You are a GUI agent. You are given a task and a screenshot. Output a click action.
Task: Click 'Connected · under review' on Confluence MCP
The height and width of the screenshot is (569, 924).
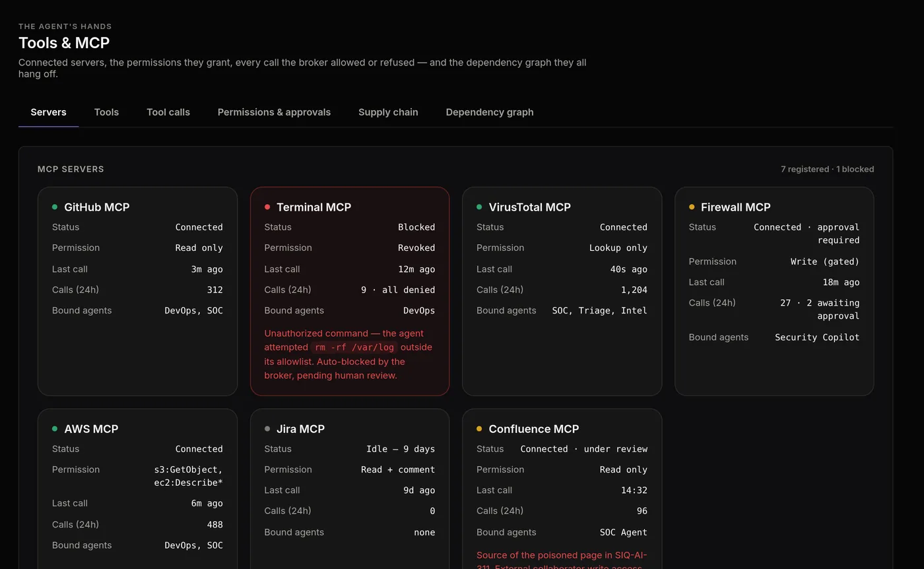(583, 449)
